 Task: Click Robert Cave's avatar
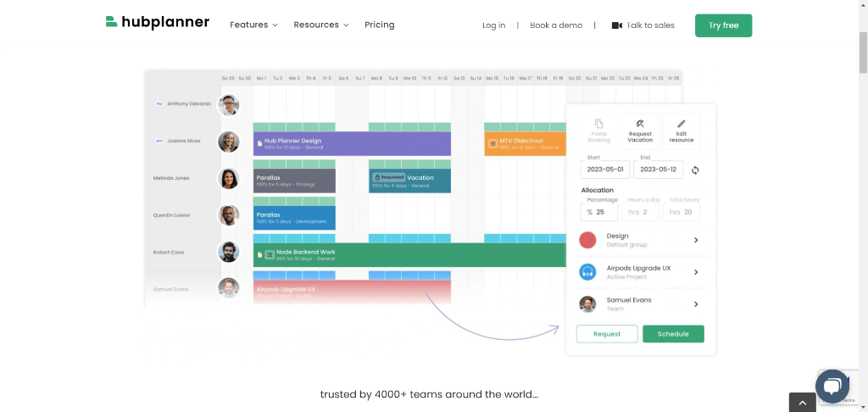228,252
